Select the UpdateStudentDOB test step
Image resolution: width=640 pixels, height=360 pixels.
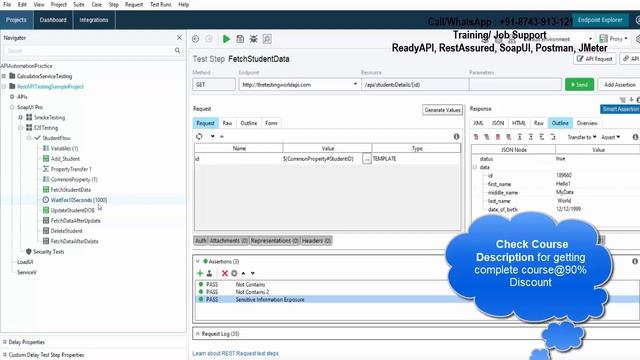pos(73,210)
